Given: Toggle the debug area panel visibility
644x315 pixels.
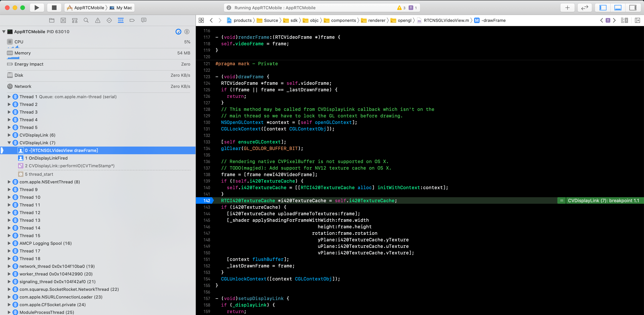Looking at the screenshot, I should pos(618,7).
